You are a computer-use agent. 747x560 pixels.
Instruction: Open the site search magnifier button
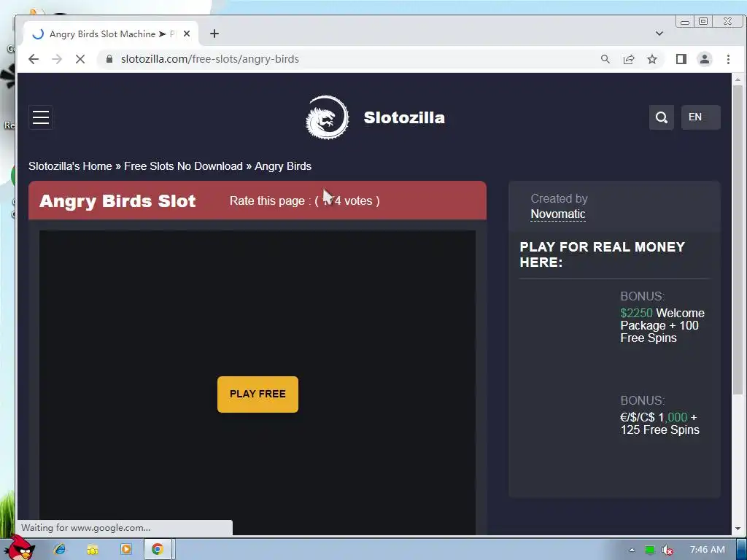661,117
